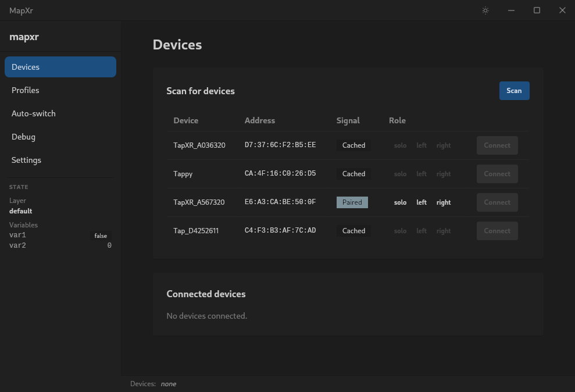Click the Cached badge for Tap_D4252611

353,230
